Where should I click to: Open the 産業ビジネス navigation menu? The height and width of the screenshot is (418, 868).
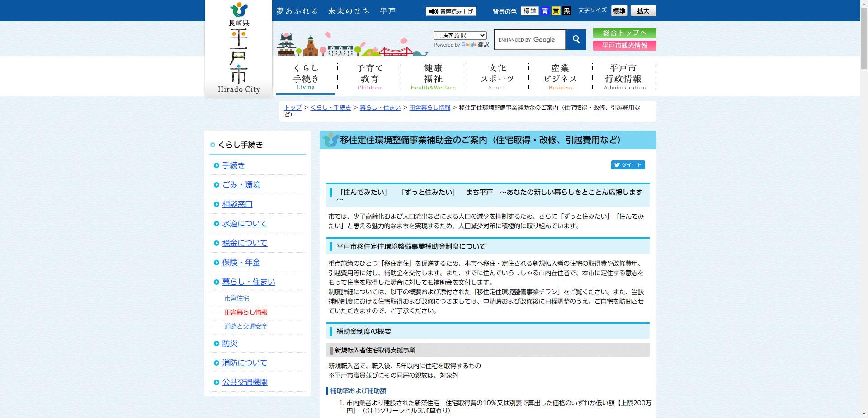(x=560, y=76)
